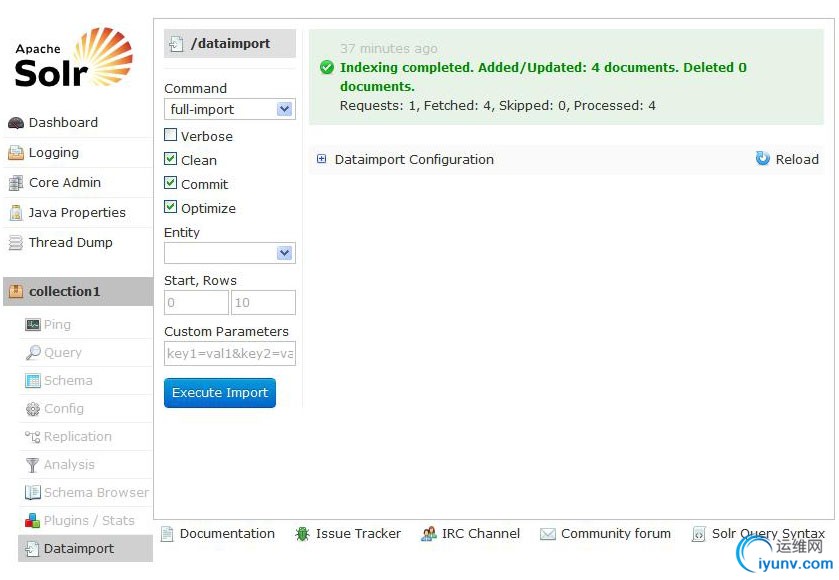Expand the Dataimport Configuration plus icon
This screenshot has height=580, width=839.
point(322,159)
